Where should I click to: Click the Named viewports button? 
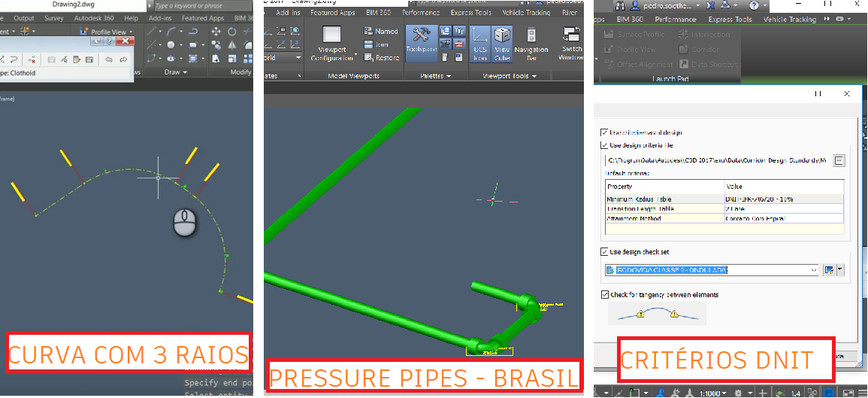pyautogui.click(x=381, y=32)
